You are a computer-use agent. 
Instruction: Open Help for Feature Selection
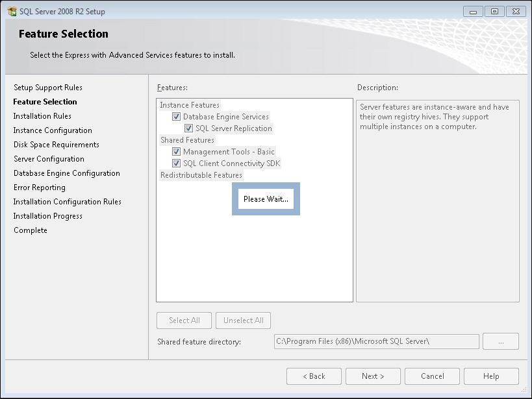(x=491, y=376)
